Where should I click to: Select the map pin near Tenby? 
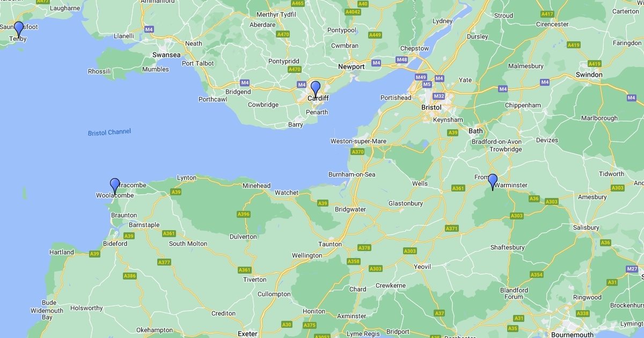coord(19,30)
